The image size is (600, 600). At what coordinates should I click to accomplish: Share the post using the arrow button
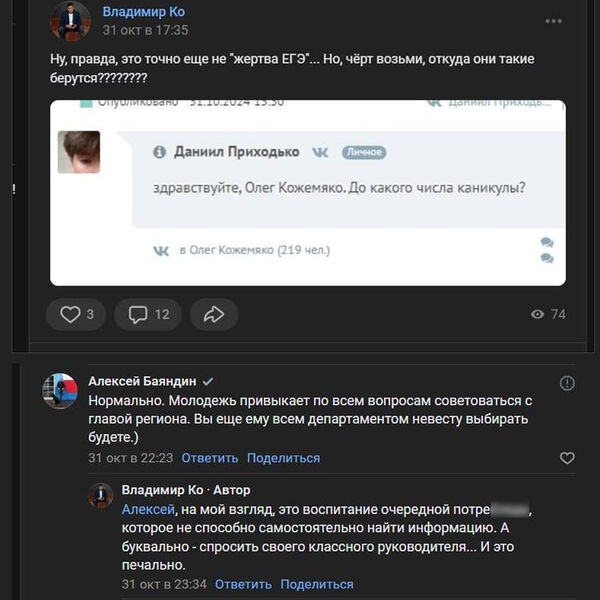pos(214,314)
